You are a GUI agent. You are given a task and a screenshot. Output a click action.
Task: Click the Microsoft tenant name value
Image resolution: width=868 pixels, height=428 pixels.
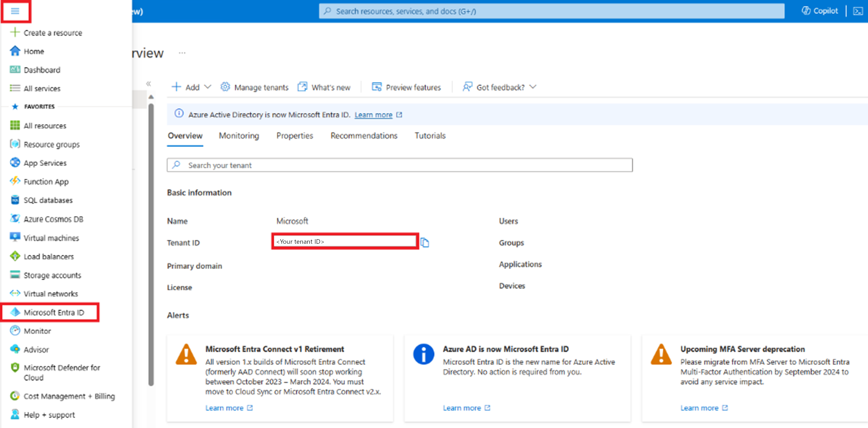coord(292,221)
